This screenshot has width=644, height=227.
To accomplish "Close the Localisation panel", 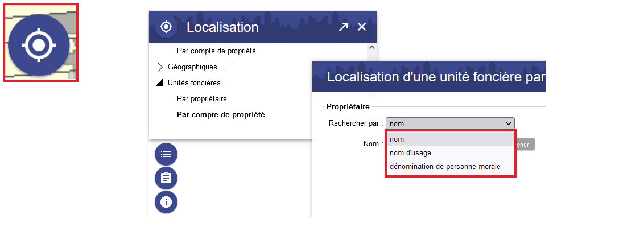I will pyautogui.click(x=361, y=27).
